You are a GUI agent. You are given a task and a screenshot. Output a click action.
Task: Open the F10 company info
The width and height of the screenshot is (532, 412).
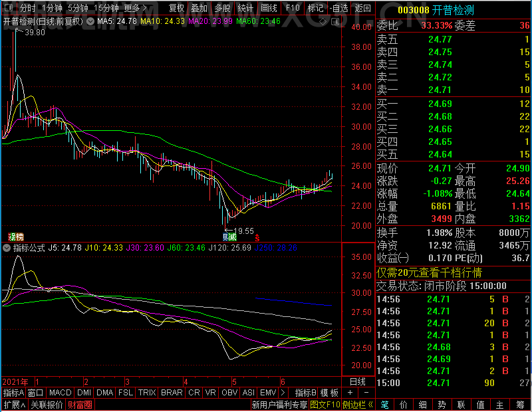pos(293,8)
